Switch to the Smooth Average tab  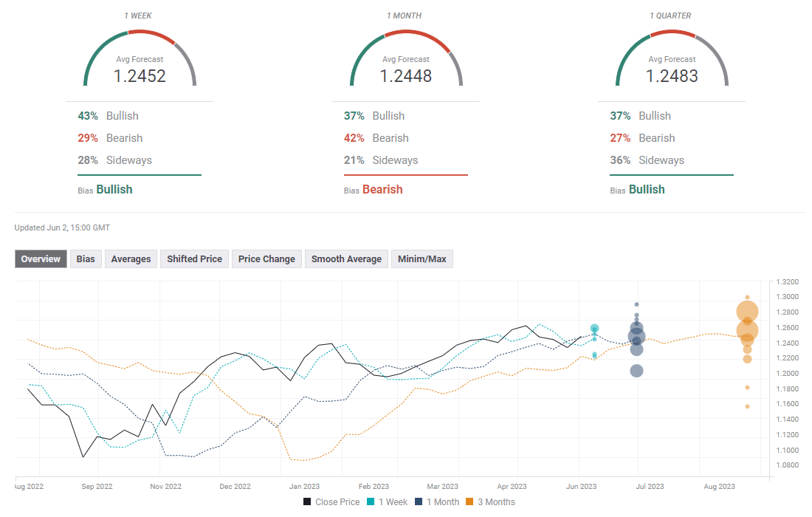pyautogui.click(x=346, y=259)
